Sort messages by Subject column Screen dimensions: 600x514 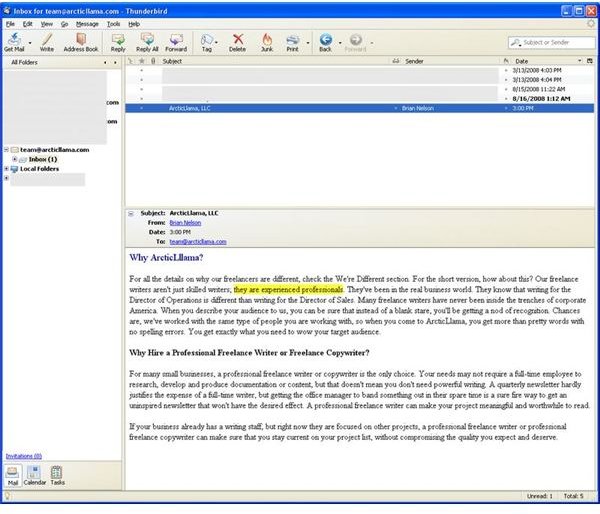coord(274,61)
